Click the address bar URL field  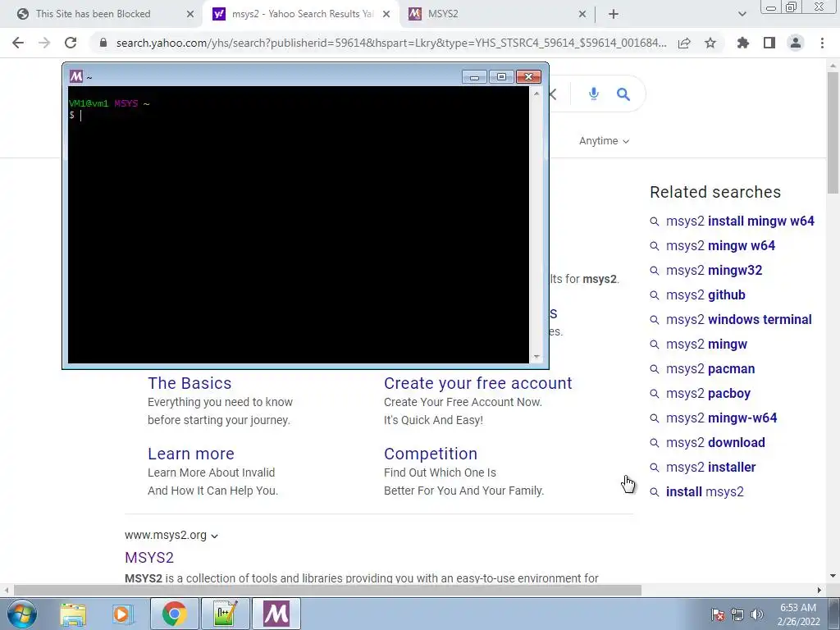391,43
